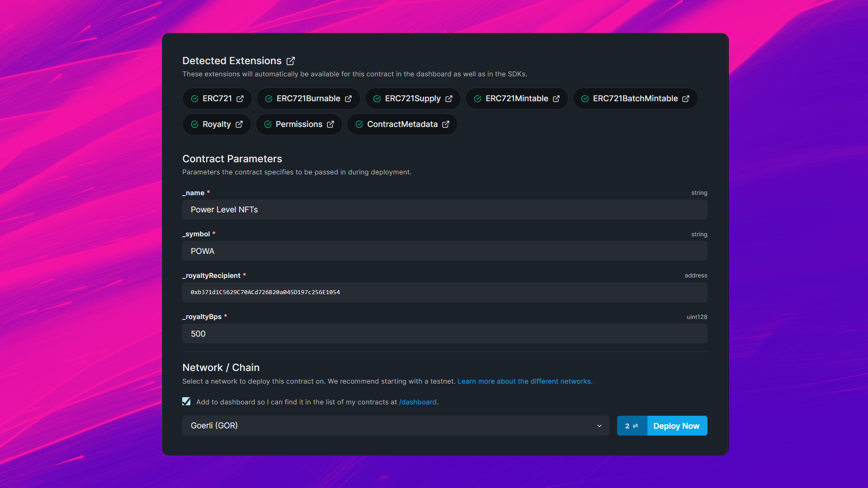
Task: Select the ContractMetadata extension badge
Action: (402, 124)
